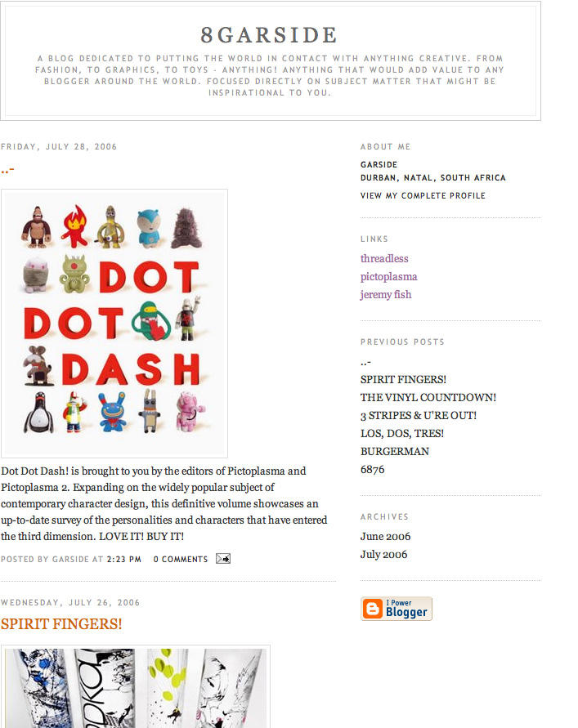578x728 pixels.
Task: Open 3 STRIPES & U'RE OUT! post
Action: [419, 415]
